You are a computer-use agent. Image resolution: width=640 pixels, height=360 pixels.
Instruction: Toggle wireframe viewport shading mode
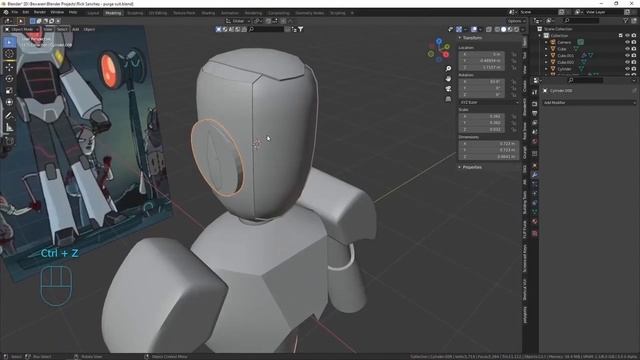tap(497, 29)
